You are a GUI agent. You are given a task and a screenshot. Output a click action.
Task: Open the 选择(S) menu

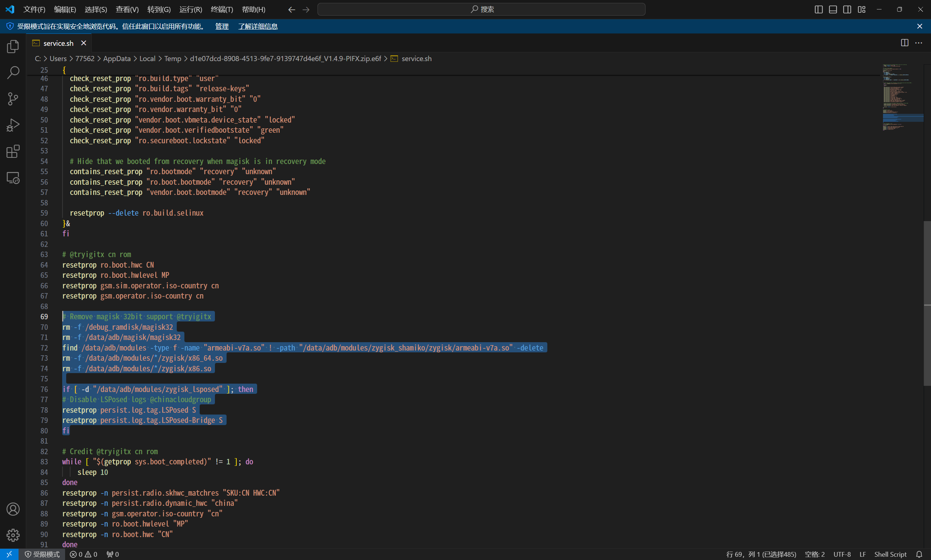[x=96, y=9]
